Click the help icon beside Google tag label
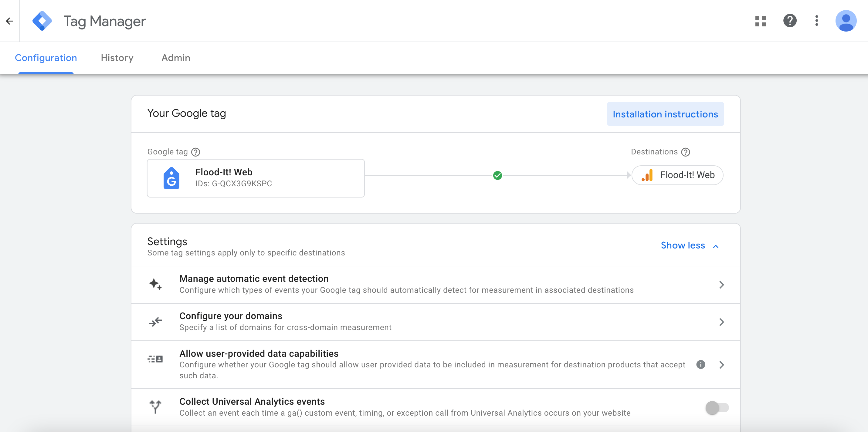 [196, 152]
